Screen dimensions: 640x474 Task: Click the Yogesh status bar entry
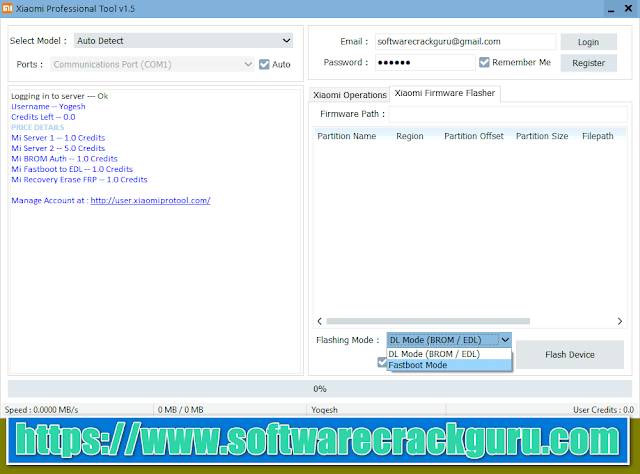(x=324, y=409)
